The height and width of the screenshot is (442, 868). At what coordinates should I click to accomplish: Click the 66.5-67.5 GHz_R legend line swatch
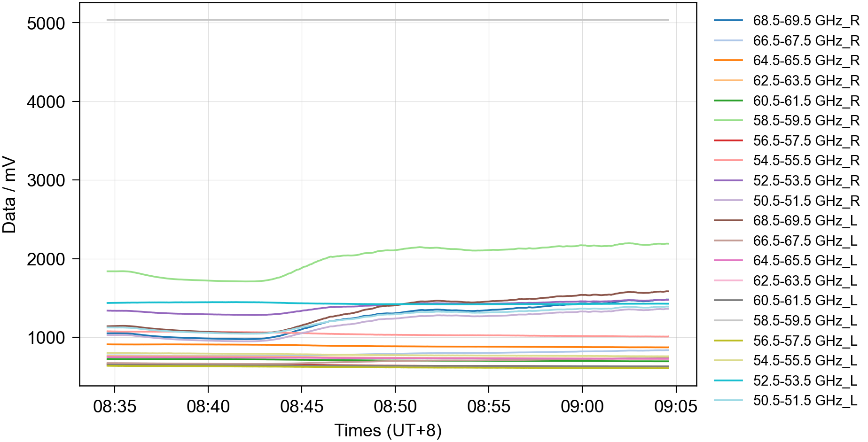click(728, 41)
